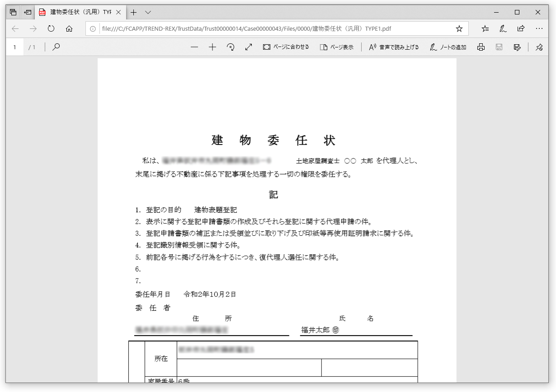Click the document title 建物委任状
This screenshot has width=556, height=392.
tap(273, 140)
